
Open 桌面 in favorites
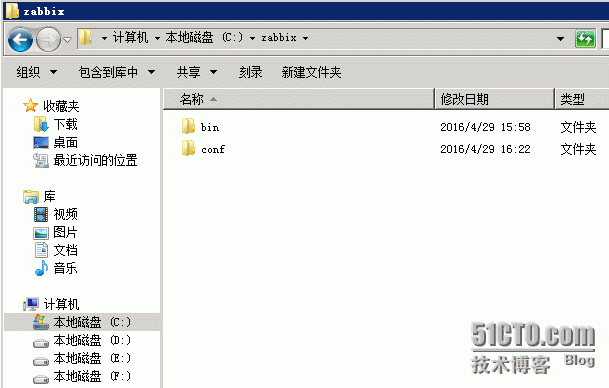(x=65, y=143)
